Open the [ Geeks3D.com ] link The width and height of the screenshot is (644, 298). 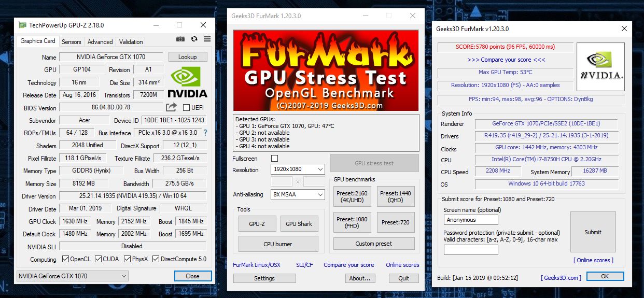point(561,278)
